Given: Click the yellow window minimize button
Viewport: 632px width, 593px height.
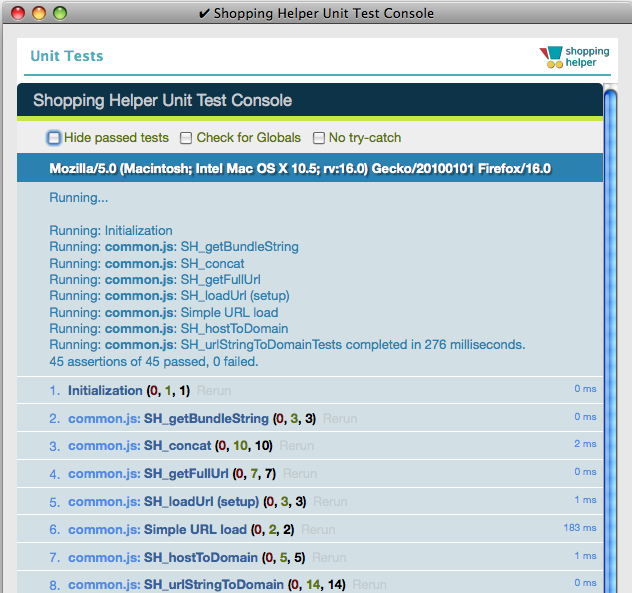Looking at the screenshot, I should click(39, 13).
